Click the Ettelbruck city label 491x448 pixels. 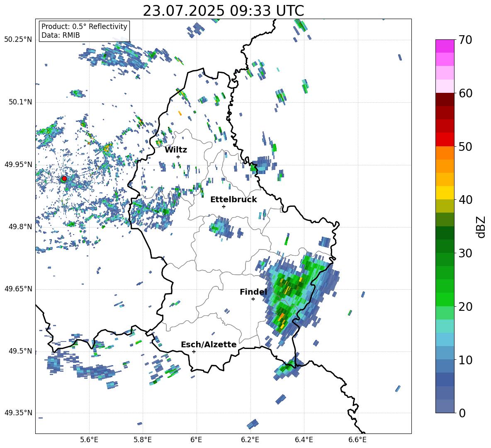click(233, 200)
